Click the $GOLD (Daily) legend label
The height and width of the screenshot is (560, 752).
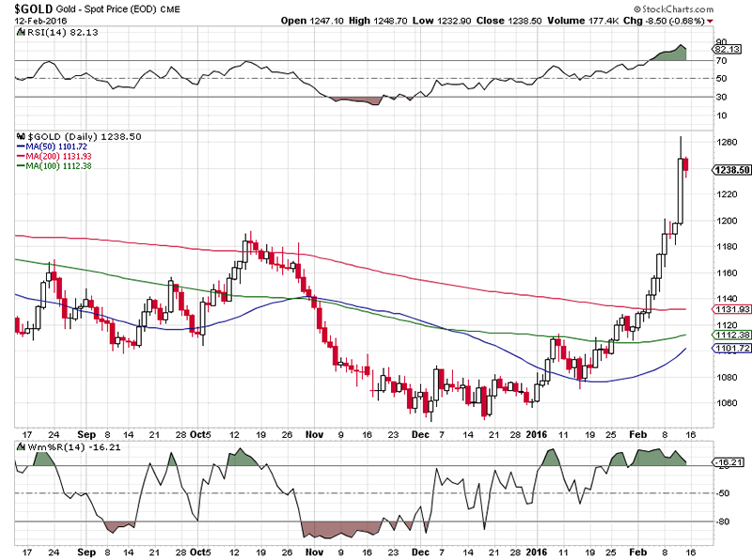pos(81,136)
